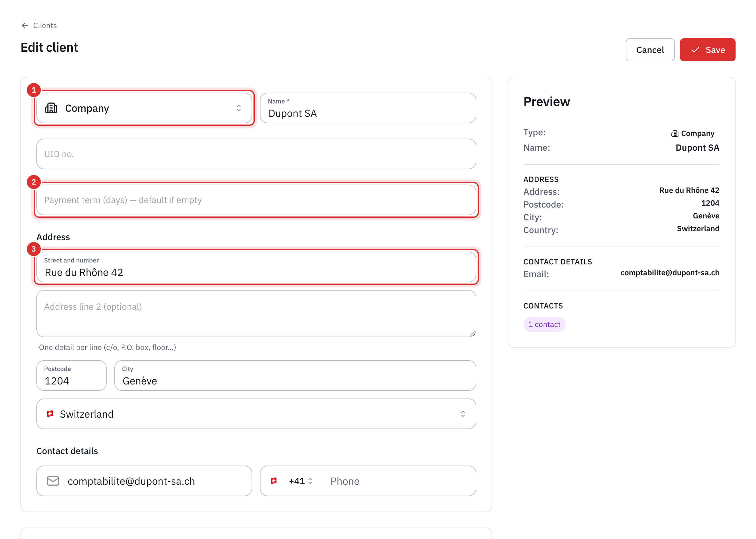Image resolution: width=756 pixels, height=539 pixels.
Task: Open the Company client type dropdown
Action: click(144, 108)
